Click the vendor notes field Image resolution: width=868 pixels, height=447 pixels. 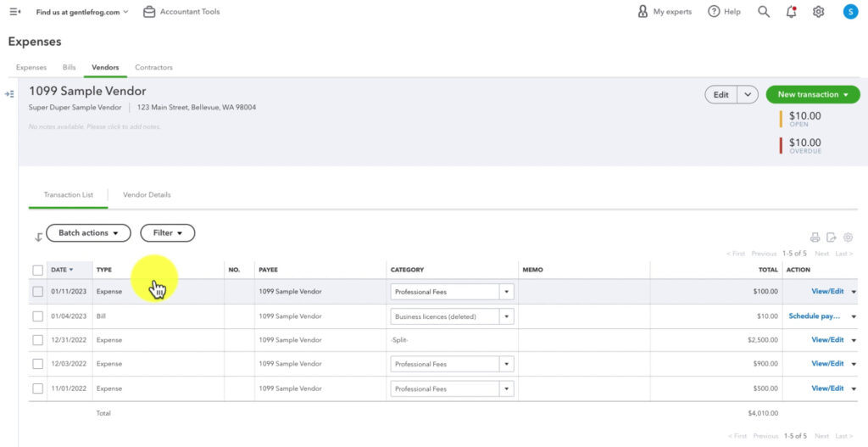[95, 127]
